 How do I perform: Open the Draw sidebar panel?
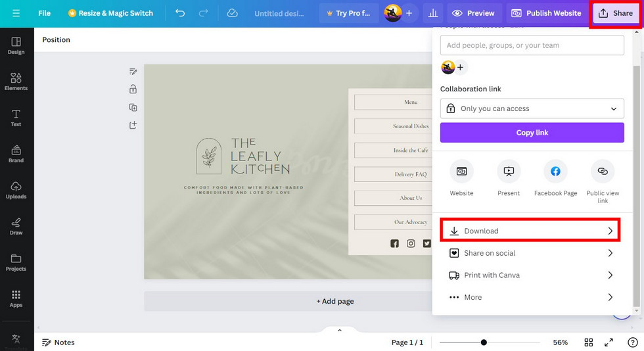pos(16,226)
